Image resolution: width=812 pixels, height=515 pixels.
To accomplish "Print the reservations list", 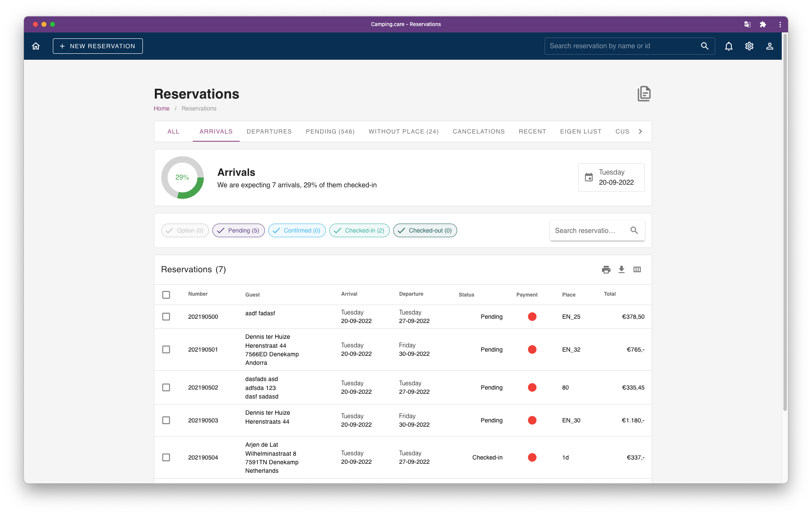I will (606, 270).
